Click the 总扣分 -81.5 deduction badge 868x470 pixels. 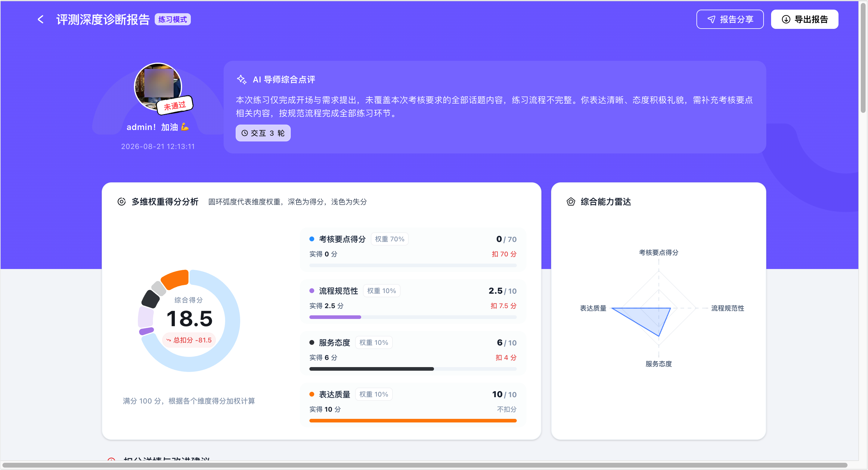[x=189, y=340]
